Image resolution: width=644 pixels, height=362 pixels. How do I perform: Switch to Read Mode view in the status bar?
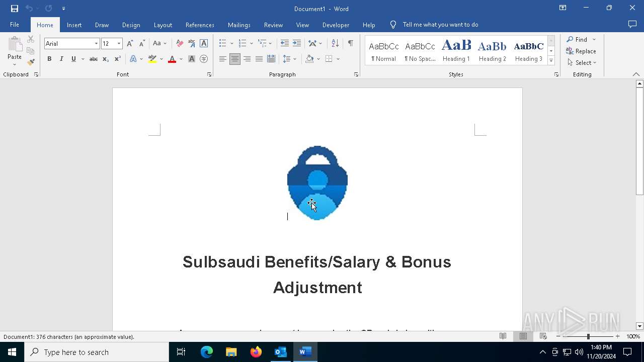503,336
